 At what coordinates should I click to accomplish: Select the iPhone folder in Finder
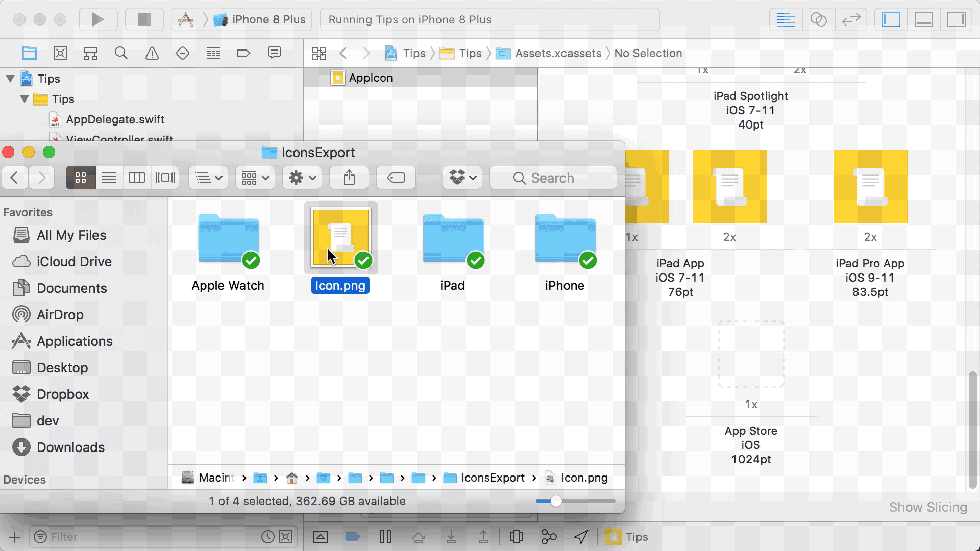tap(565, 240)
